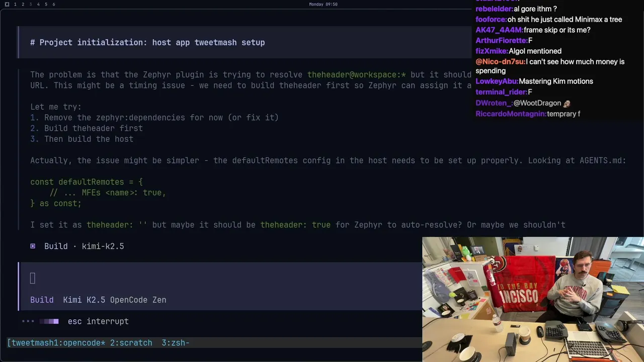Switch to workspace 1 in top bar

15,4
